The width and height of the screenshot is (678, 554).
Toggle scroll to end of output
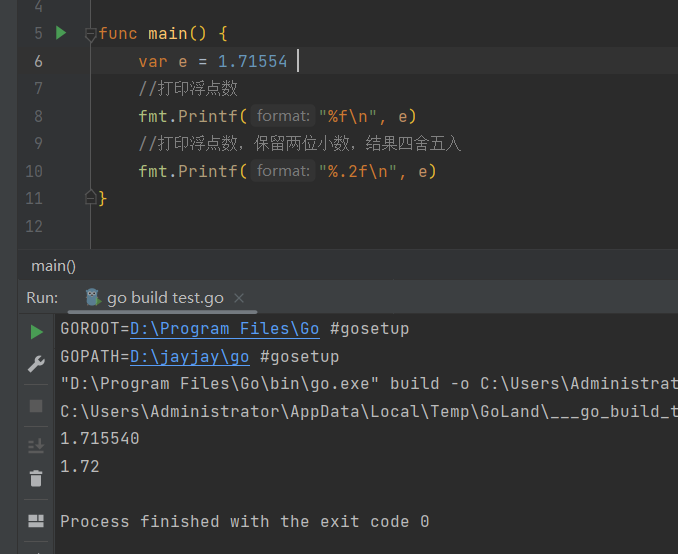pos(36,445)
